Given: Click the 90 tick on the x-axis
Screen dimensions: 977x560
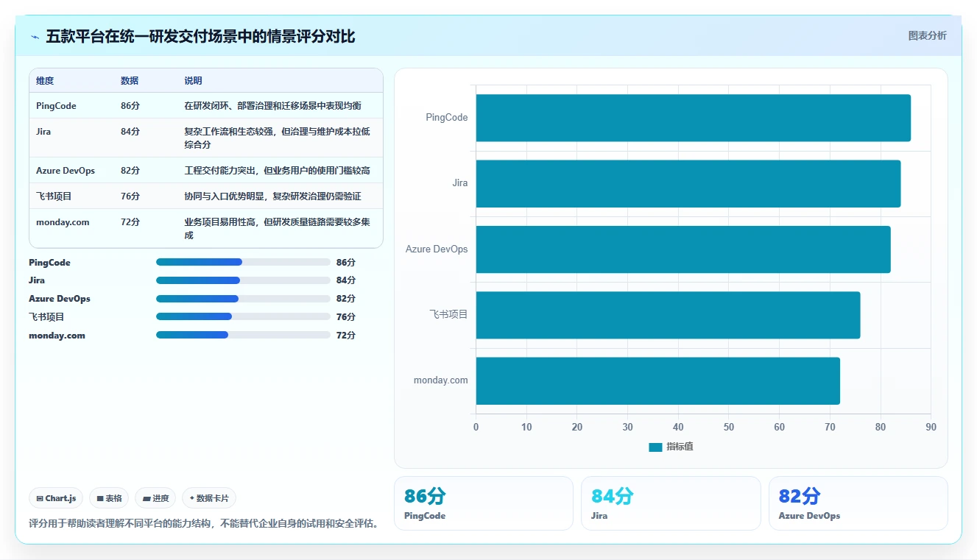Looking at the screenshot, I should click(931, 427).
